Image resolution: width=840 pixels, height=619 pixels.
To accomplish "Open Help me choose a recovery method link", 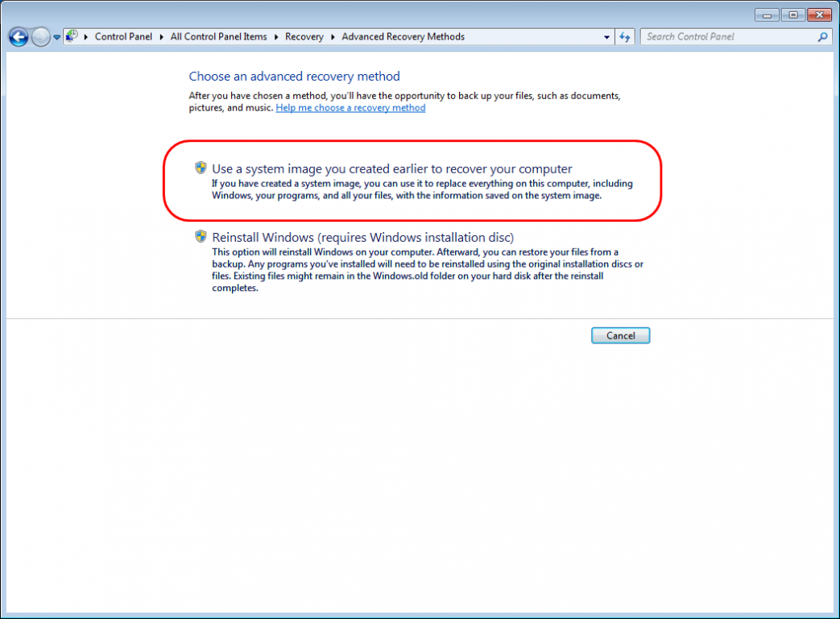I will pyautogui.click(x=350, y=108).
